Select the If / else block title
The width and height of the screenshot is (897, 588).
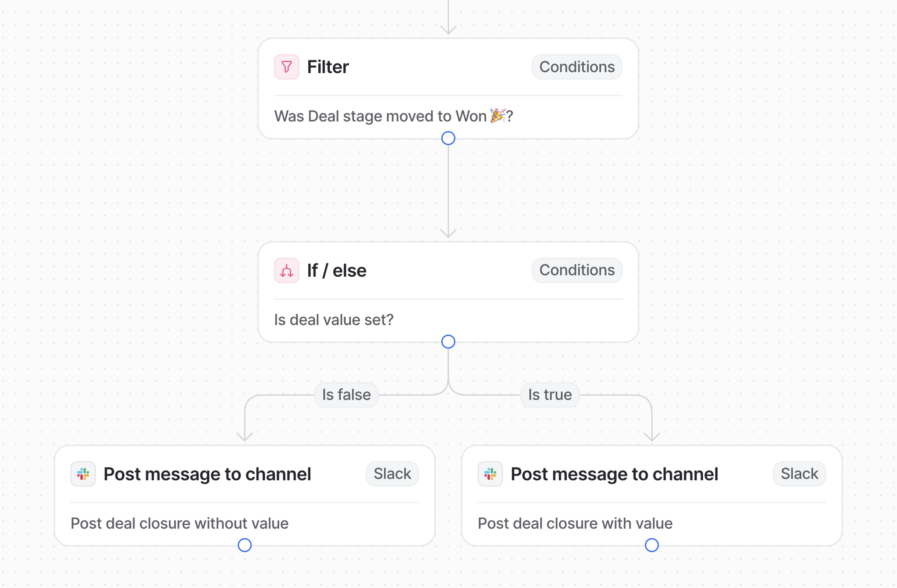tap(337, 270)
